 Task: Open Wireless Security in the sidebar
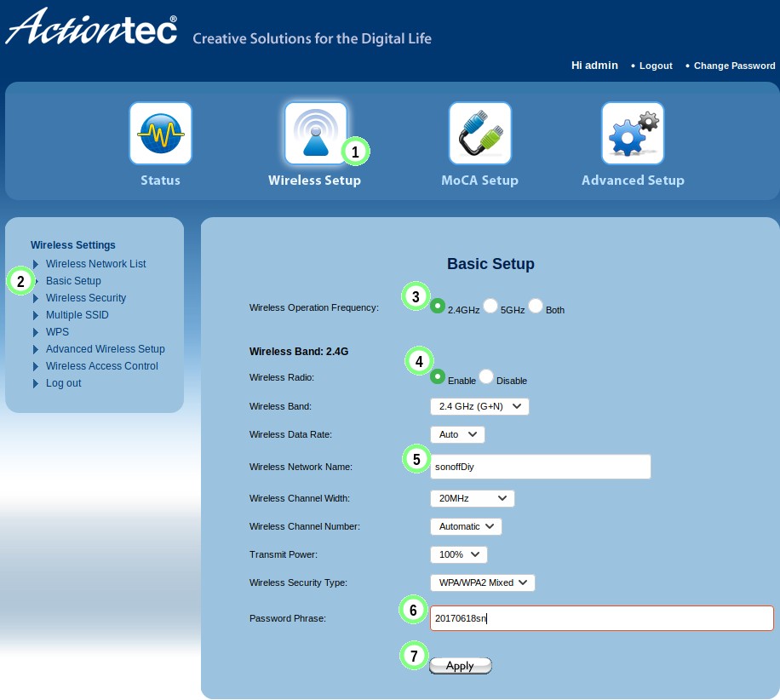[x=86, y=298]
